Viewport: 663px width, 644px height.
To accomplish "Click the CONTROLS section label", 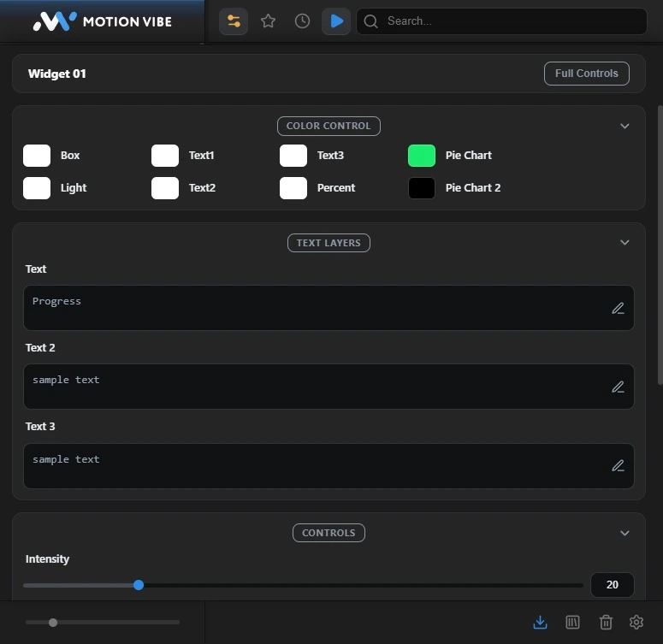I will pos(329,533).
